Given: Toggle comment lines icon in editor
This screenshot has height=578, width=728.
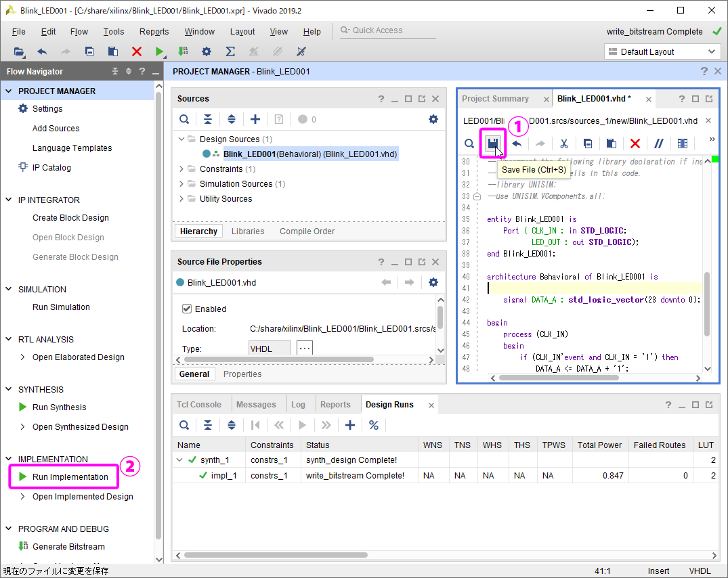Looking at the screenshot, I should pos(658,143).
